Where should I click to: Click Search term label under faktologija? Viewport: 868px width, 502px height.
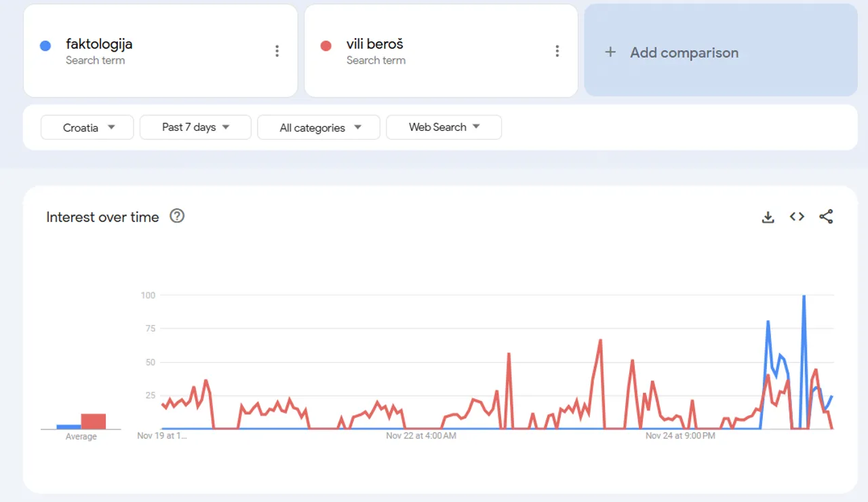tap(95, 60)
